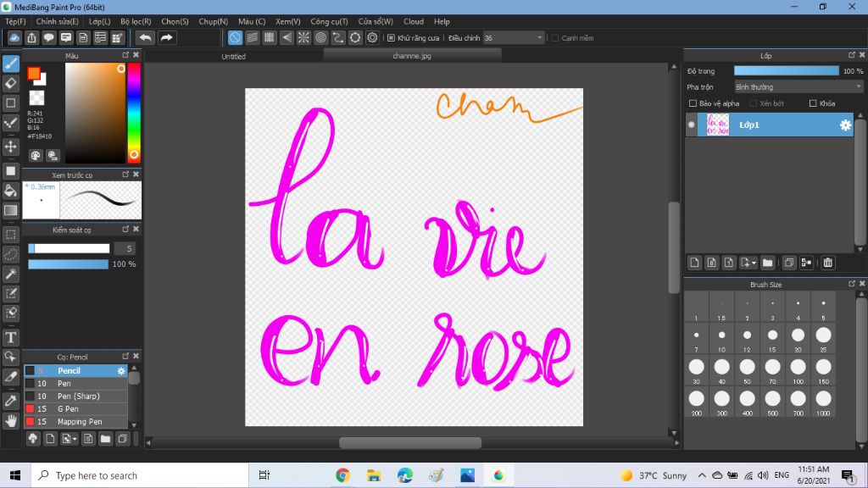
Task: Select the Hand tool
Action: (x=11, y=421)
